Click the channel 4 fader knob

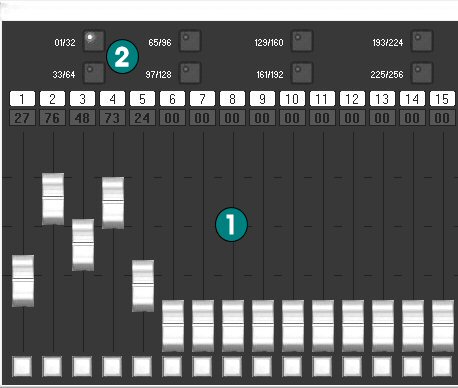coord(113,203)
